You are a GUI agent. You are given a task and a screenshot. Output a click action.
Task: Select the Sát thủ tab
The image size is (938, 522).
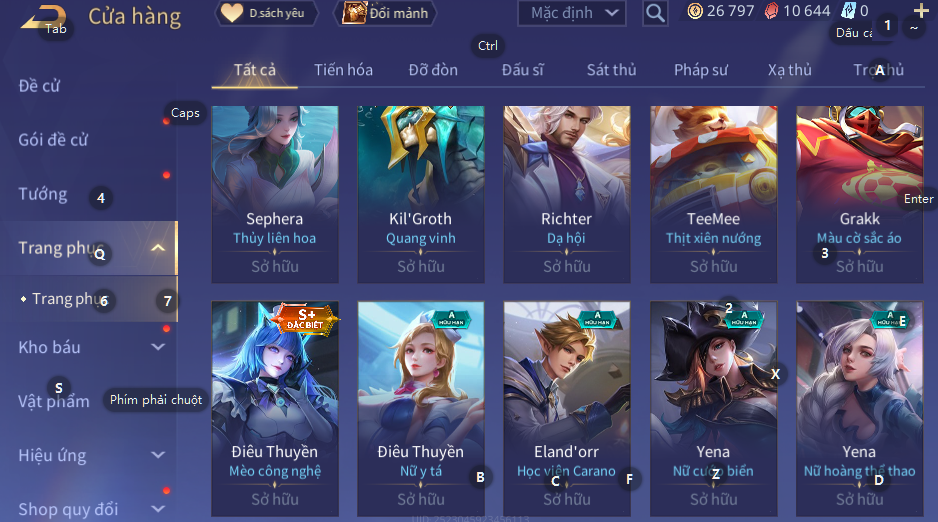(611, 70)
